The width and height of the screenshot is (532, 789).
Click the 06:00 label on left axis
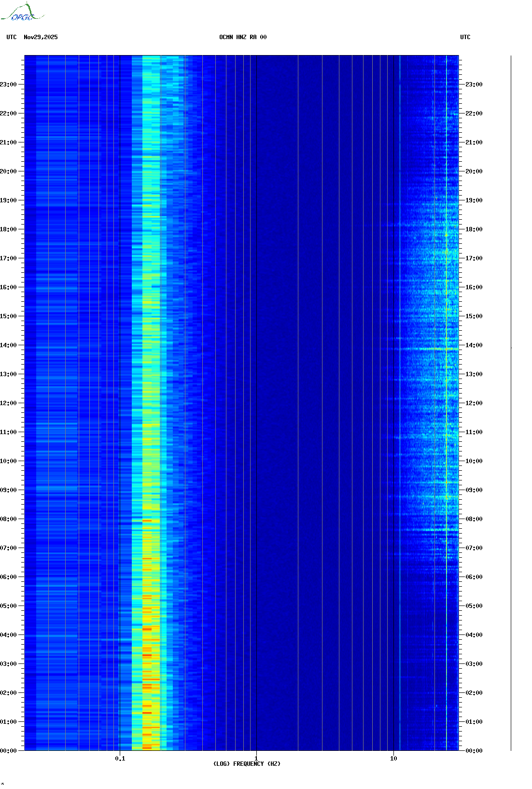tap(8, 577)
